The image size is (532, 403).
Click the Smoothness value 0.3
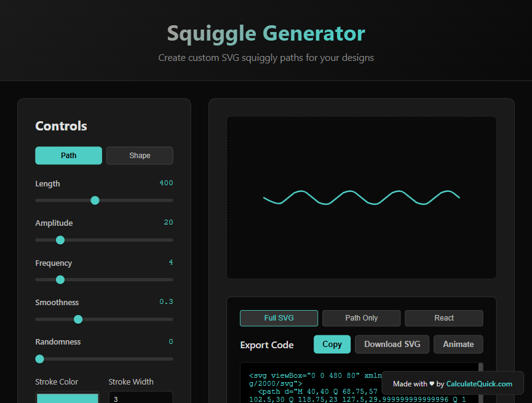coord(166,302)
